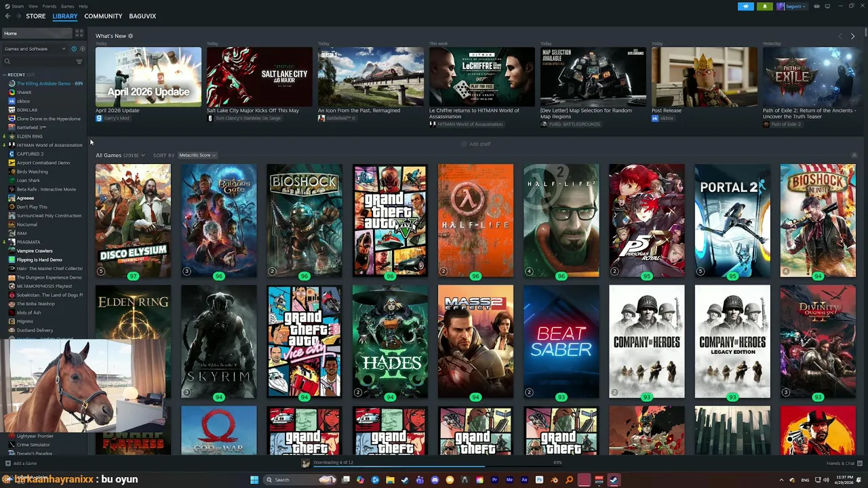This screenshot has height=488, width=868.
Task: Open the April 2026 Update news card
Action: [x=149, y=77]
